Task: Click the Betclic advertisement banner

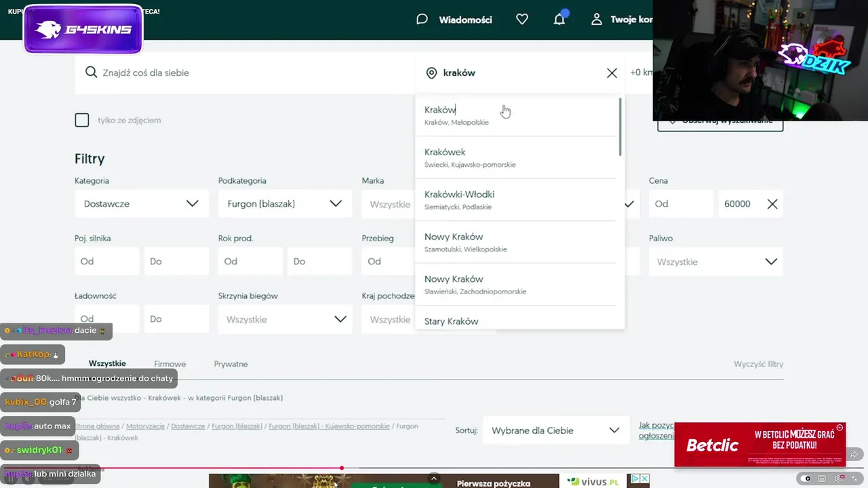Action: click(x=759, y=445)
